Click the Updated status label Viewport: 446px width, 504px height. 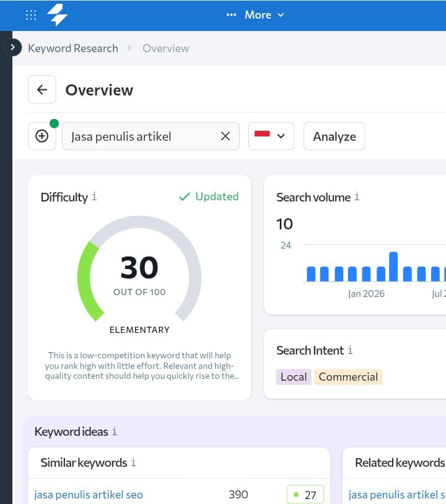(x=209, y=197)
